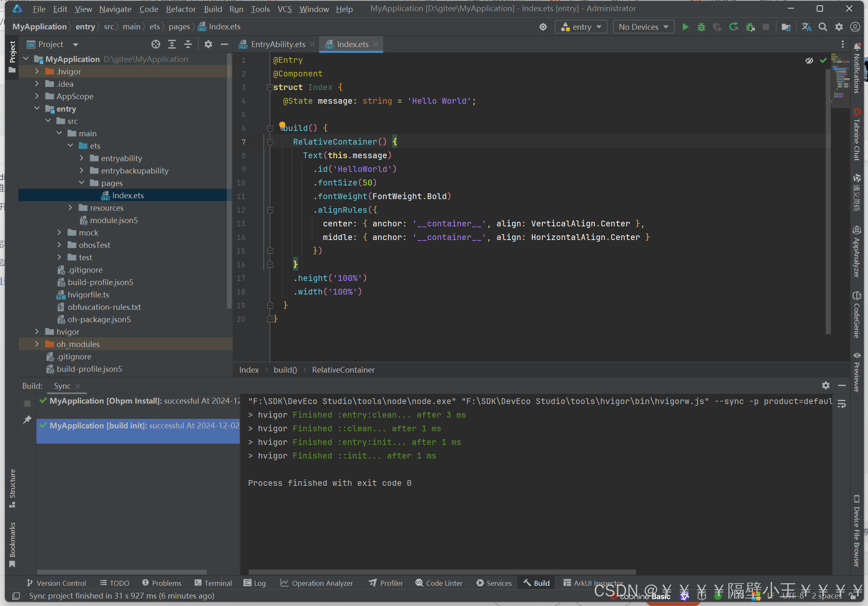Select module.json5 in project tree
Image resolution: width=868 pixels, height=606 pixels.
(x=114, y=220)
